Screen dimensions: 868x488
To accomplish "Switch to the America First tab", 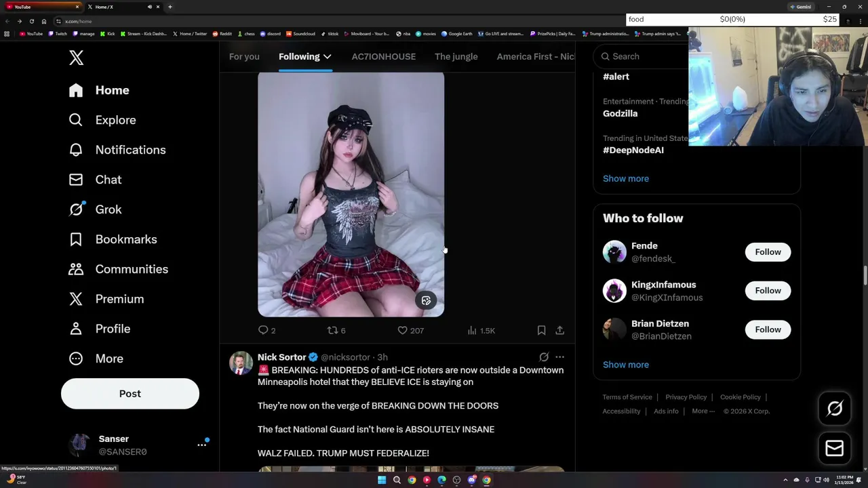I will coord(535,56).
